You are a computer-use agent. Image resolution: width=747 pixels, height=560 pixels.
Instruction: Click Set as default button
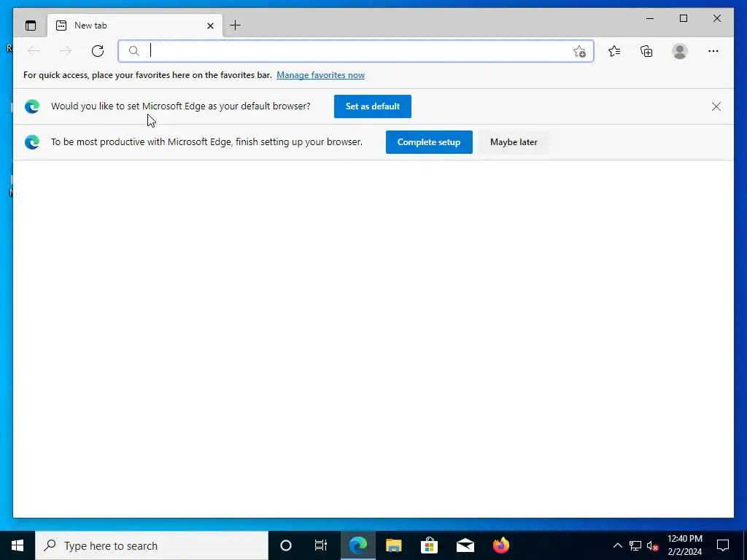[x=373, y=106]
